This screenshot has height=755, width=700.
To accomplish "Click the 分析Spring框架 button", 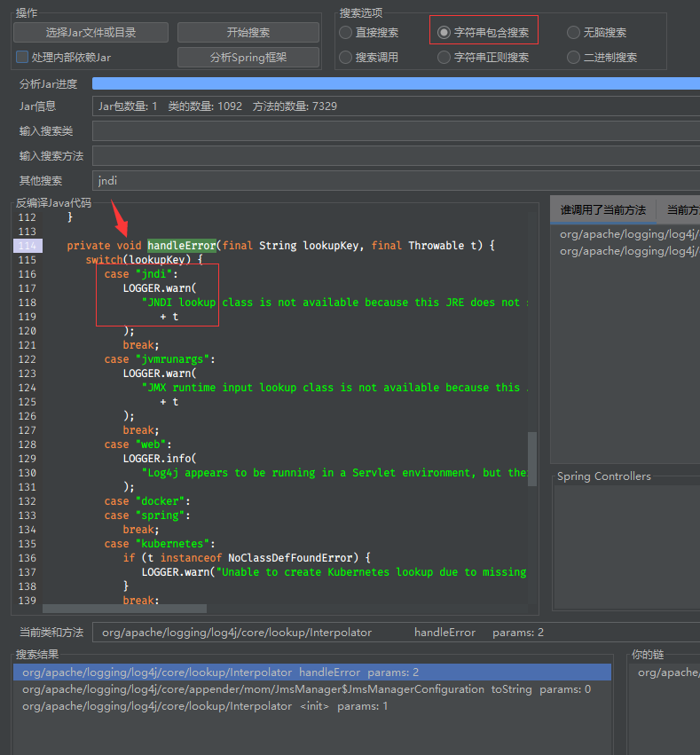I will [248, 58].
